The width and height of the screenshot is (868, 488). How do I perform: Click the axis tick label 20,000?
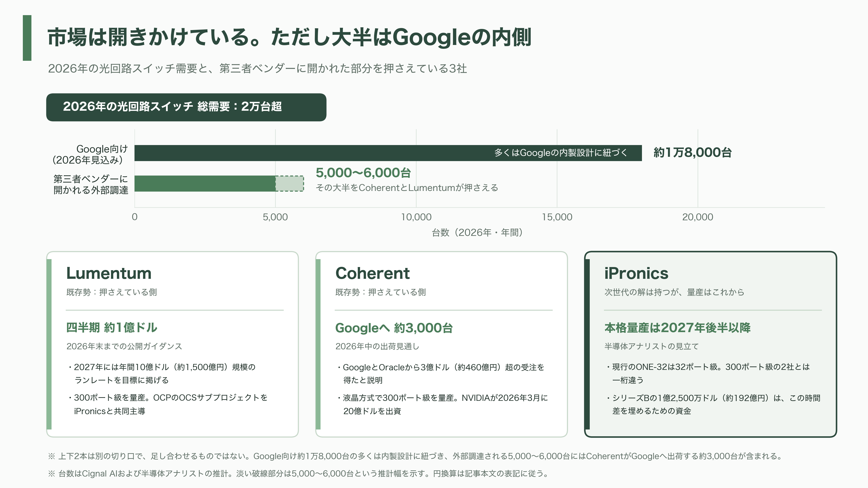pos(698,217)
